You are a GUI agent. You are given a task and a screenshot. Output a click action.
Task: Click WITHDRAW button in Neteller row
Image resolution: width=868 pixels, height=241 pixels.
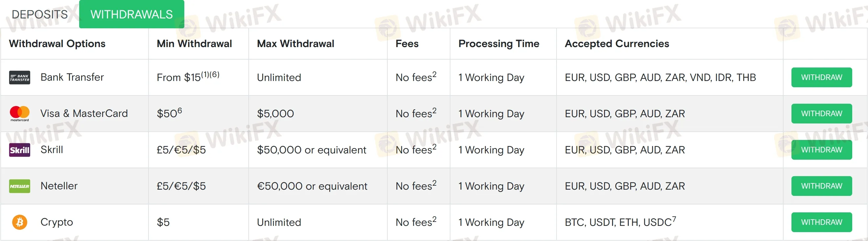tap(821, 186)
